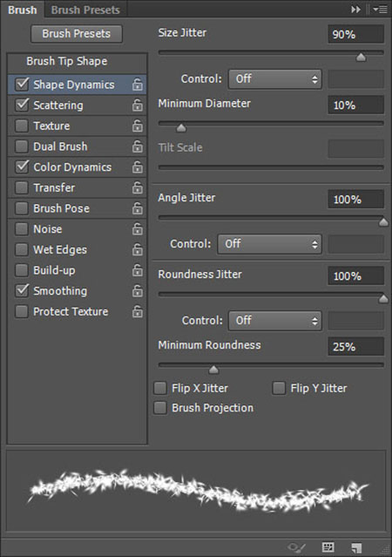Open the Preset Manager icon
Screen dimensions: 392x557
(328, 547)
